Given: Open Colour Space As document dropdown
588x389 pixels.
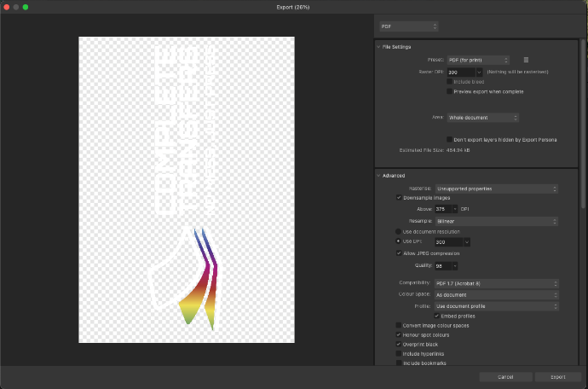Looking at the screenshot, I should (497, 295).
